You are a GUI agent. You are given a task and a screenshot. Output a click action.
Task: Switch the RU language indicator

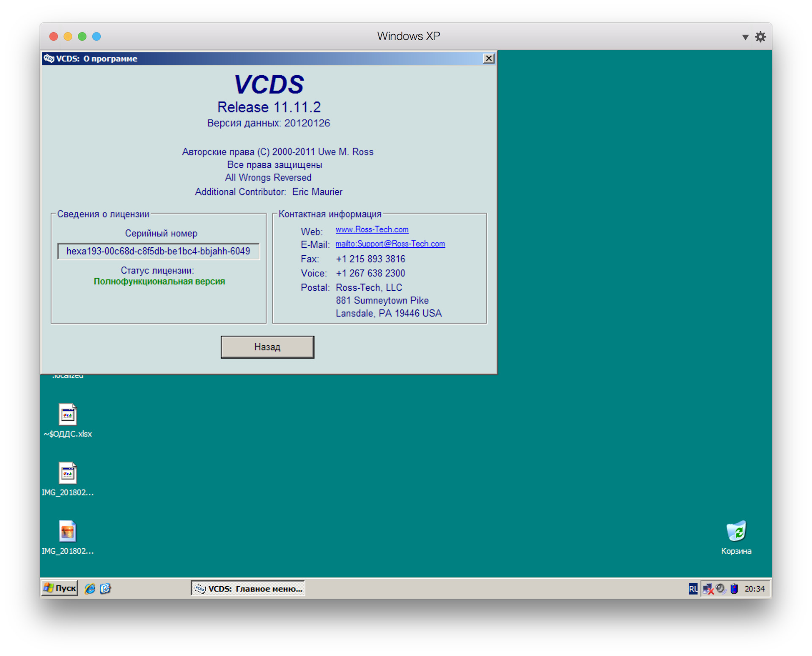point(693,588)
